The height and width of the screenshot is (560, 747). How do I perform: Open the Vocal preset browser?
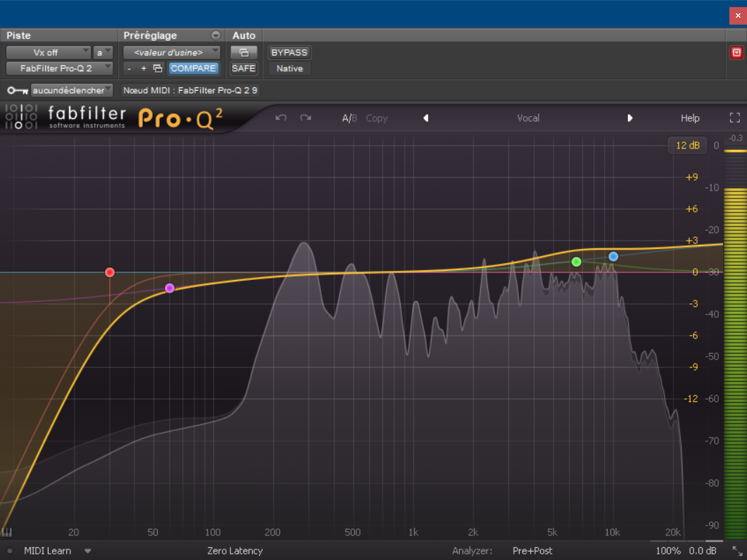tap(528, 118)
